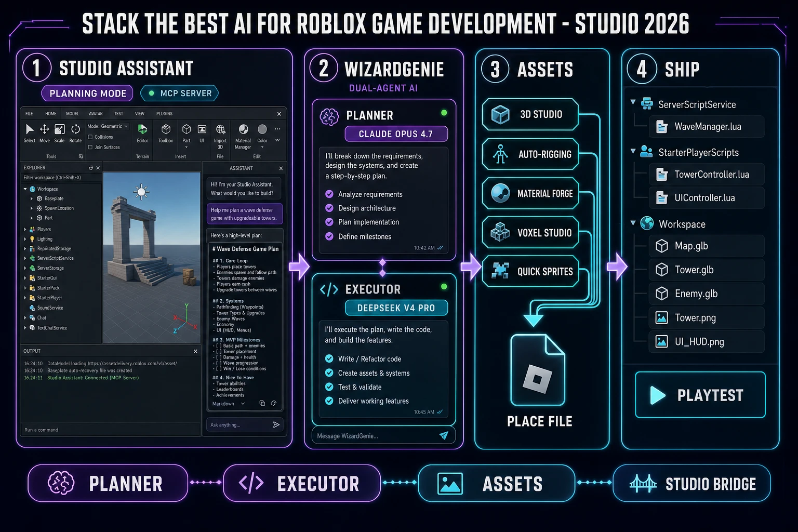This screenshot has width=798, height=532.
Task: Check the Tower placement milestone box
Action: (219, 352)
